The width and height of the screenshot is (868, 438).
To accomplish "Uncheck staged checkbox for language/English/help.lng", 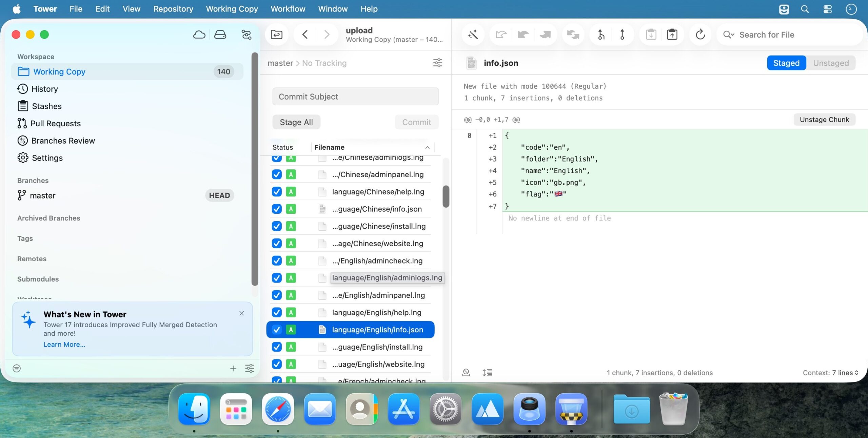I will (277, 312).
